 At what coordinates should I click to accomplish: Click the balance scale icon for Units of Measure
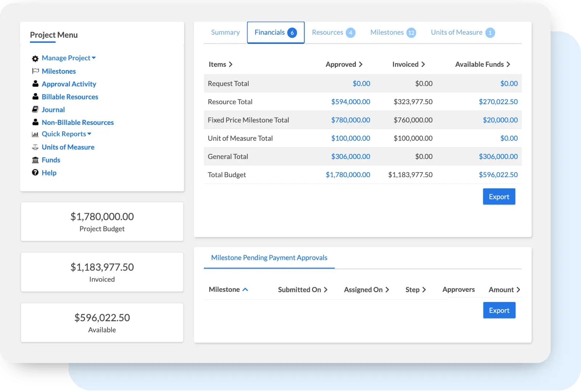click(35, 147)
